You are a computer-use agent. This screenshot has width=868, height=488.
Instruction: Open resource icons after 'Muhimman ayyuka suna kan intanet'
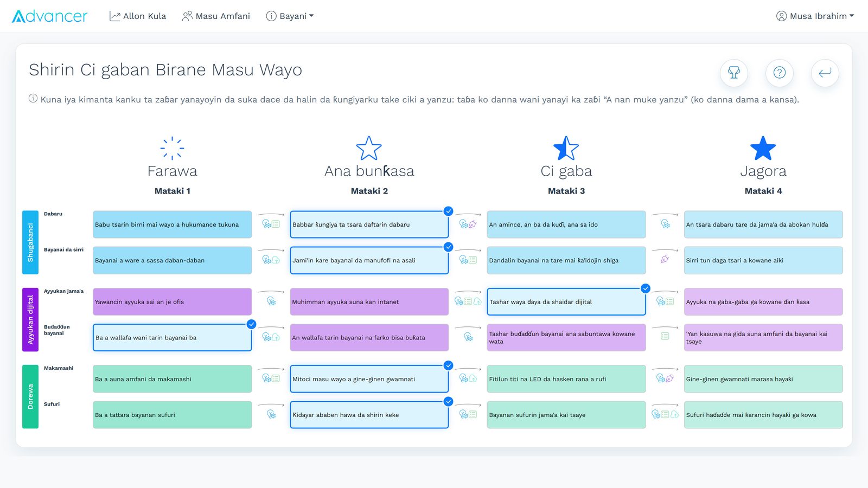(x=468, y=301)
